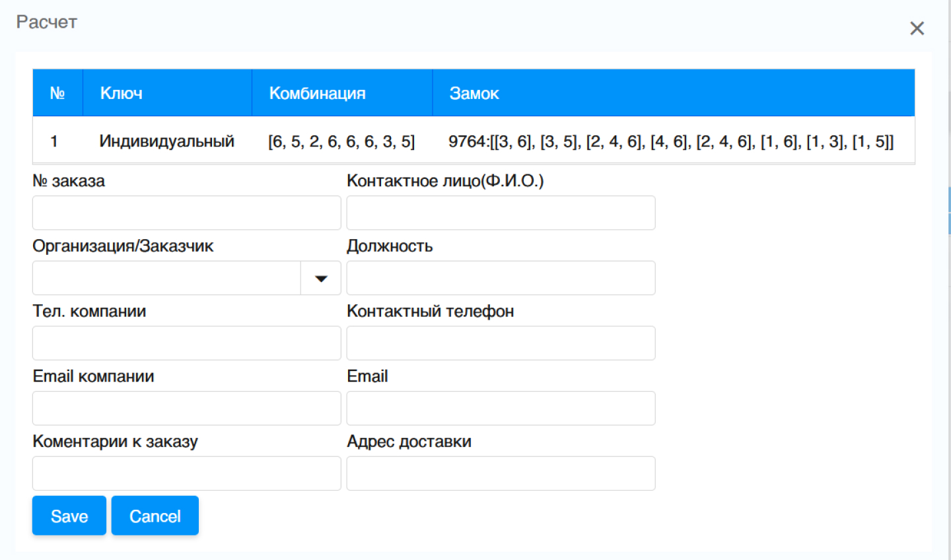The image size is (951, 560).
Task: Click the № column header
Action: tap(57, 93)
